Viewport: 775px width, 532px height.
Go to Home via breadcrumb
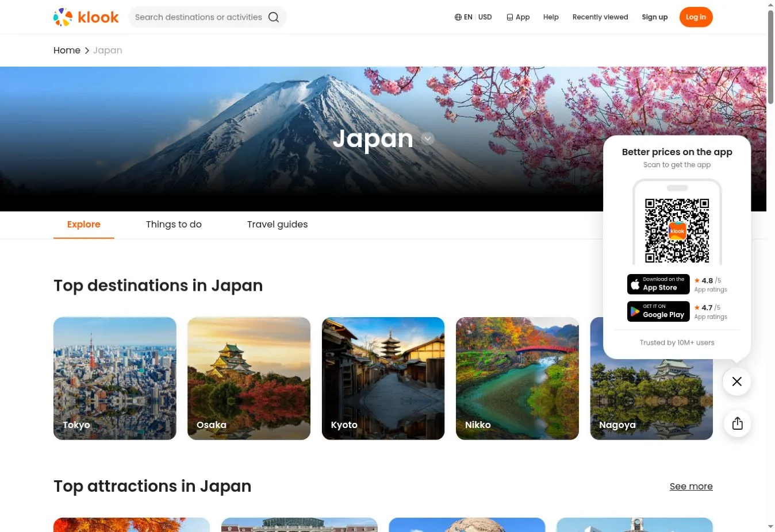coord(67,51)
